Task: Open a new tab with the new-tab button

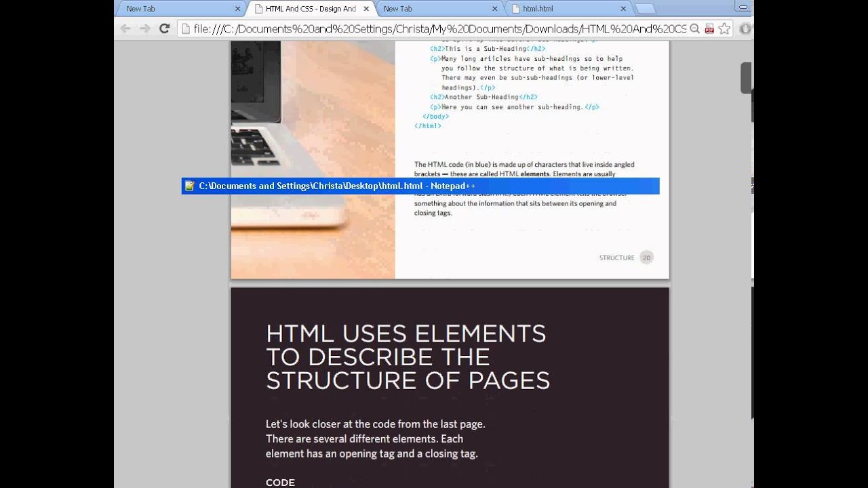Action: point(646,9)
